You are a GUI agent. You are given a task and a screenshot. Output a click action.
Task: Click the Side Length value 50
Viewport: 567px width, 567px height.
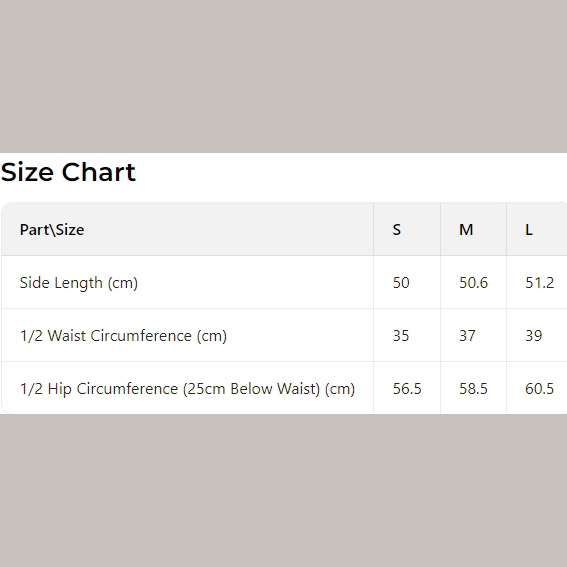(401, 283)
